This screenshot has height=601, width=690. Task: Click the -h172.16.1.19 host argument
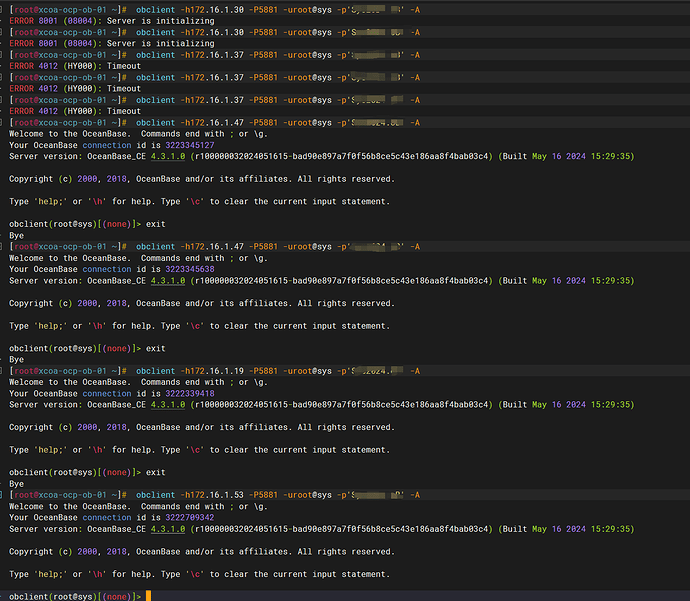click(212, 371)
